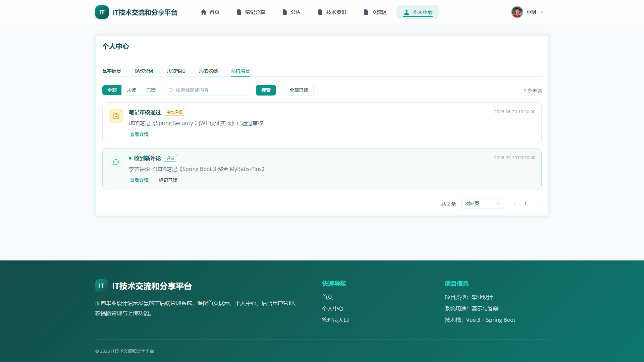Click the 项目类型: 毕业设计 text

pyautogui.click(x=469, y=297)
